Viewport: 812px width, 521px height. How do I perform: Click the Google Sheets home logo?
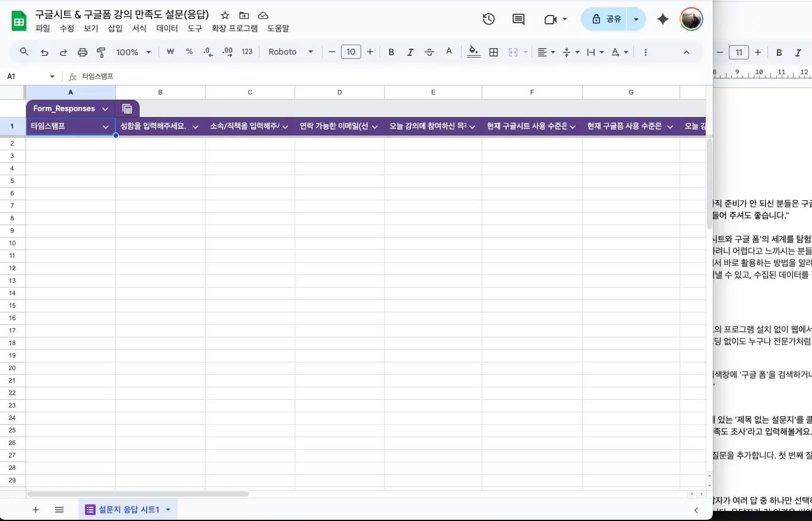[x=19, y=21]
